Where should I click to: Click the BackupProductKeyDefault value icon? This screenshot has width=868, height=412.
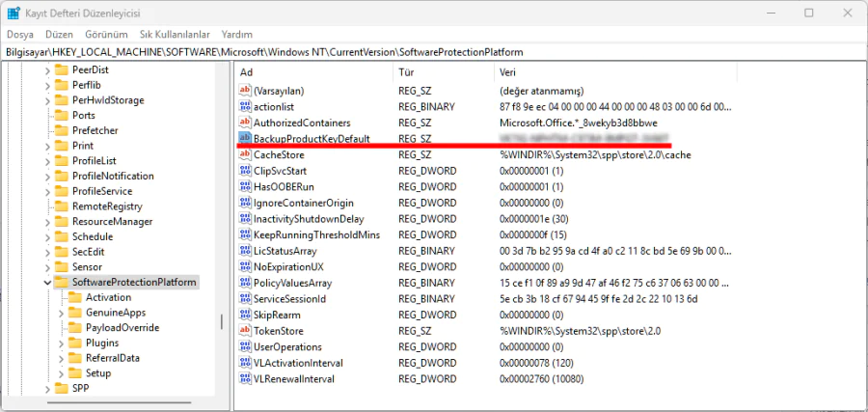[245, 138]
